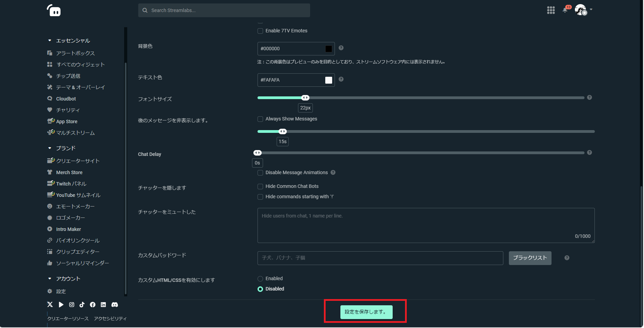Click the 設定を保存します。 button

[366, 312]
